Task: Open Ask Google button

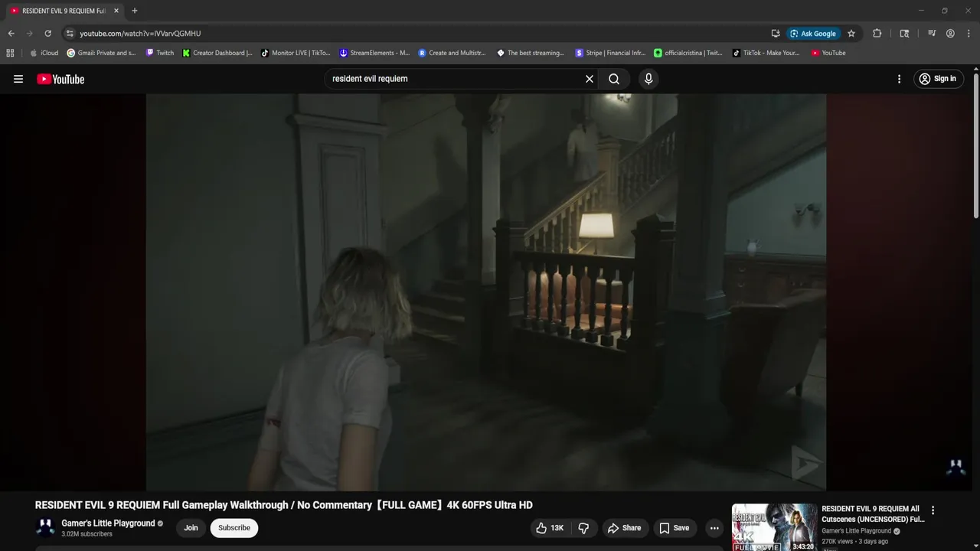Action: pyautogui.click(x=813, y=34)
